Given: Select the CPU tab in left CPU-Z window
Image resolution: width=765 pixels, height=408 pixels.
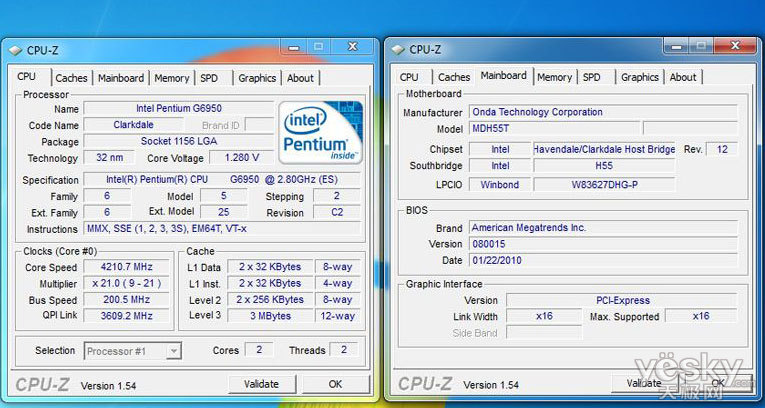Looking at the screenshot, I should 26,77.
